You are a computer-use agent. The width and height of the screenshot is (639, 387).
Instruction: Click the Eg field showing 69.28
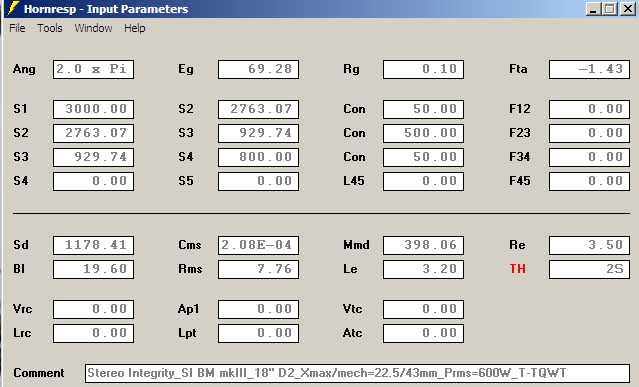pos(258,69)
